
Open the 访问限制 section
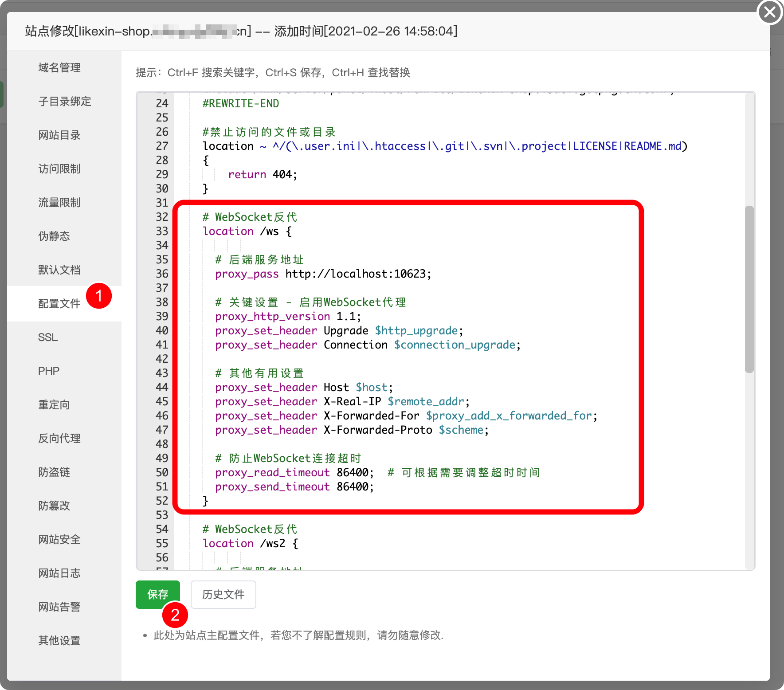coord(59,169)
